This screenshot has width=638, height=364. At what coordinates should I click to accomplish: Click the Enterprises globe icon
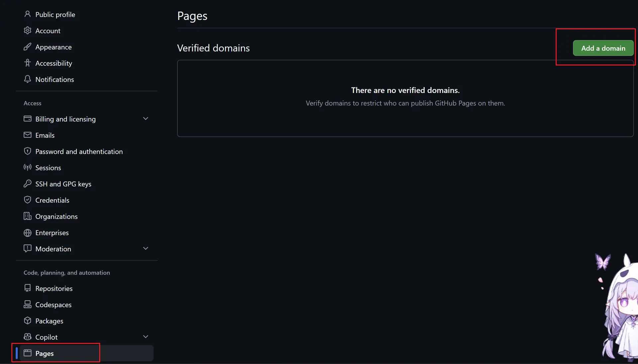pos(28,233)
